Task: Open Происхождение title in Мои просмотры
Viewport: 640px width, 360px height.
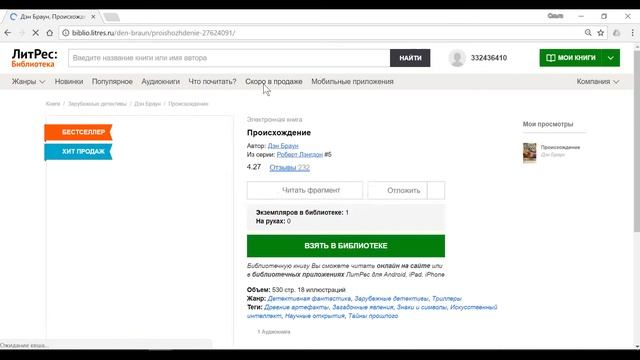Action: point(560,147)
